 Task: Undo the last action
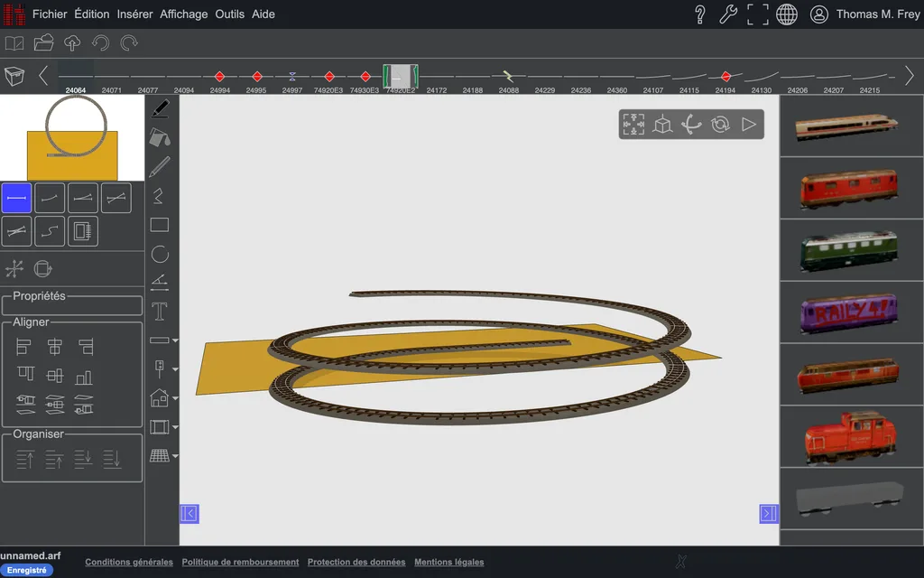click(101, 43)
